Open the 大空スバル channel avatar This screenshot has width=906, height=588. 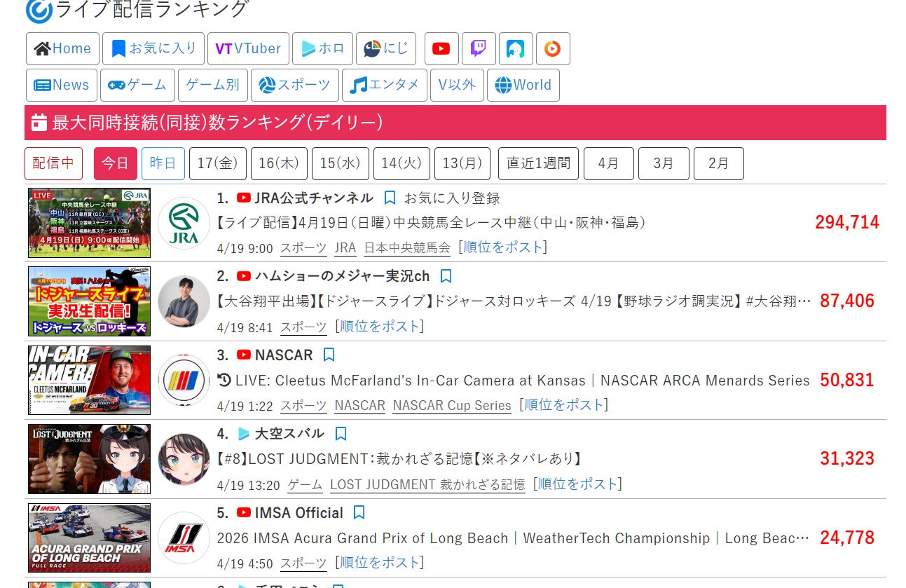pyautogui.click(x=184, y=459)
